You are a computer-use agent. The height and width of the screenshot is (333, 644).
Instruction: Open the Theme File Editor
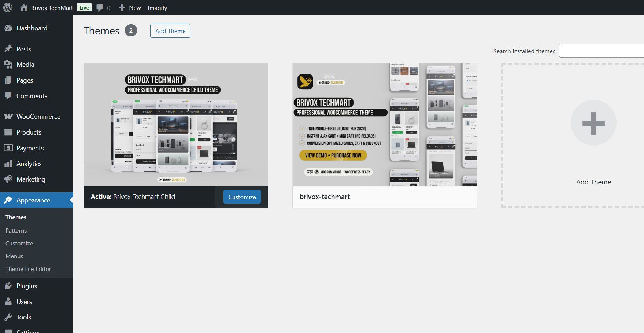click(28, 269)
